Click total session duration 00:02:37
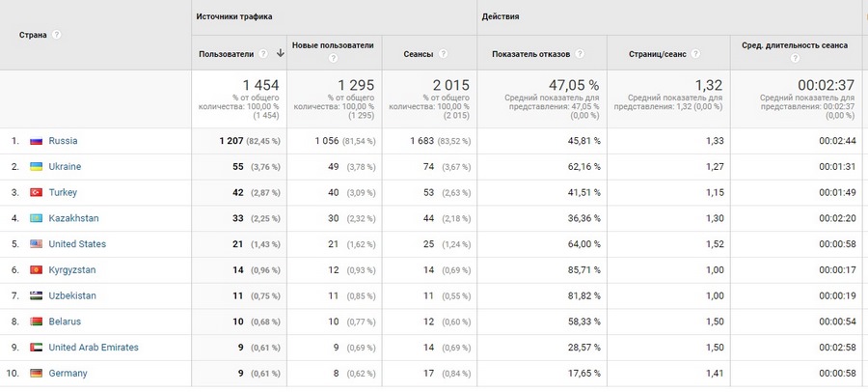Image resolution: width=868 pixels, height=392 pixels. click(827, 85)
